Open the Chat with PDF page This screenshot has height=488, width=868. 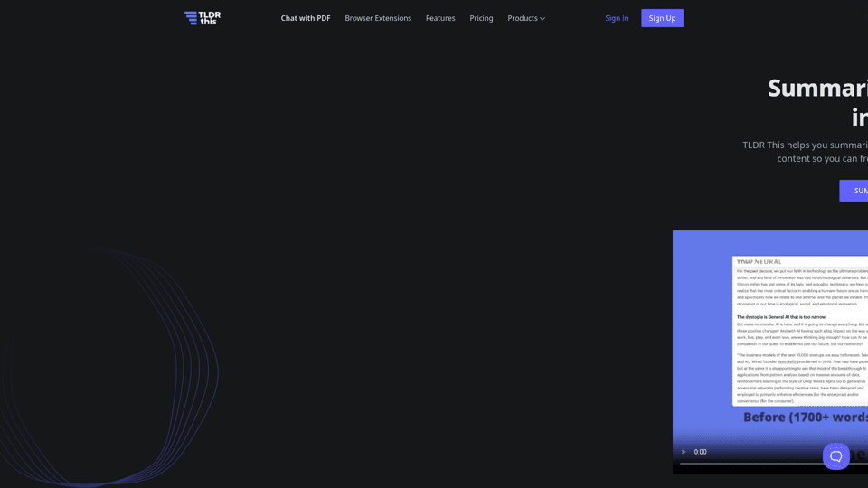[x=306, y=18]
